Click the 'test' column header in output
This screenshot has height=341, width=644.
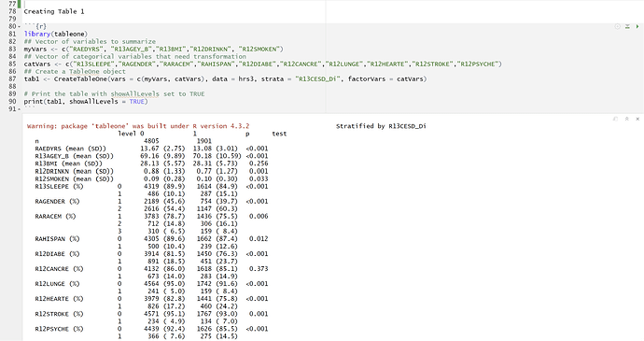279,134
